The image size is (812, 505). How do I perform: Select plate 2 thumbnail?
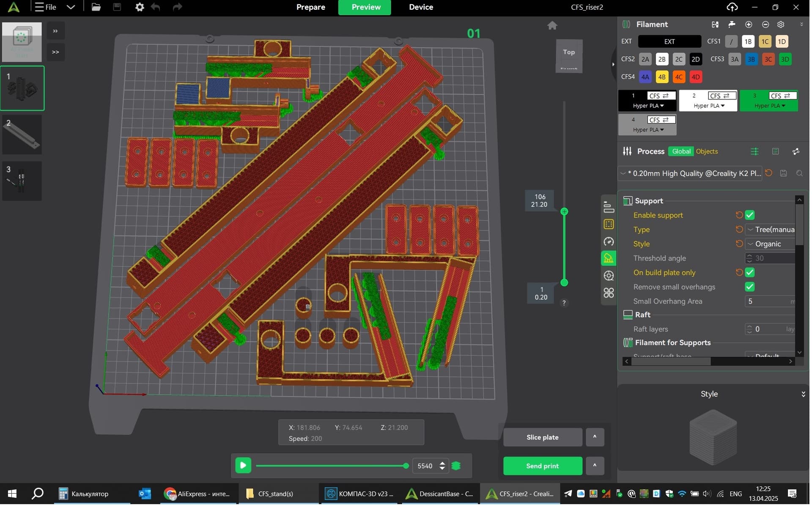click(22, 135)
